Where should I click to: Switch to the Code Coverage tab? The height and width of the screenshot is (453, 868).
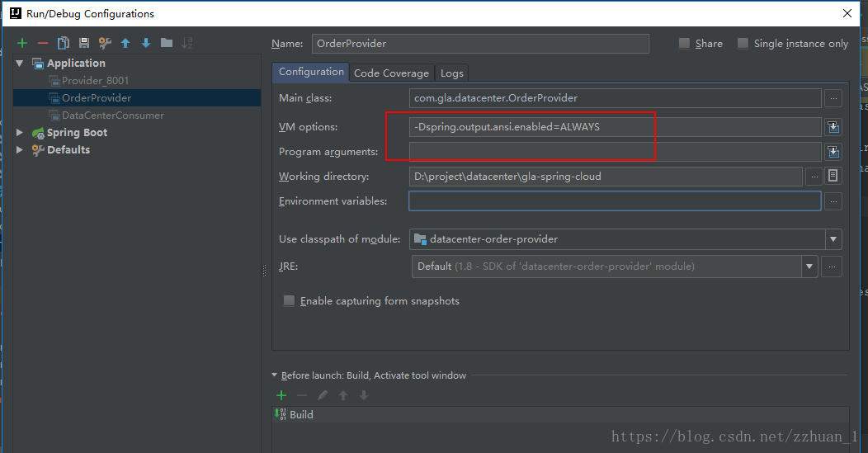pyautogui.click(x=391, y=73)
